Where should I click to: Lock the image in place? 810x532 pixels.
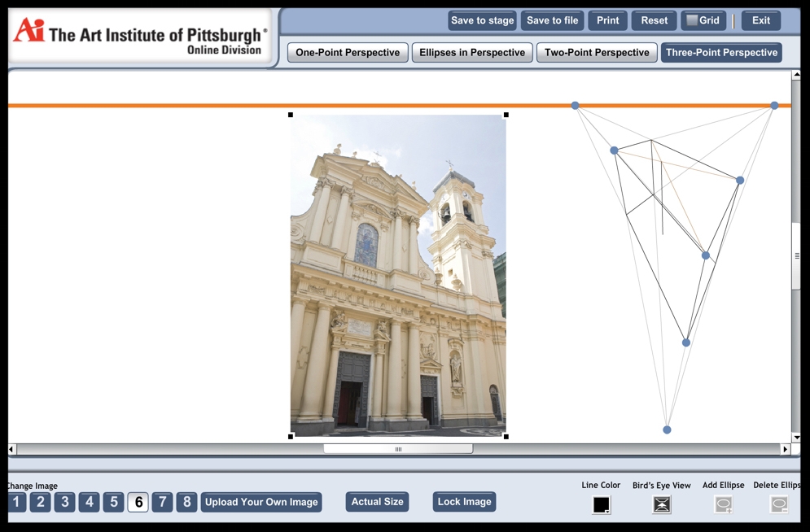[x=464, y=502]
